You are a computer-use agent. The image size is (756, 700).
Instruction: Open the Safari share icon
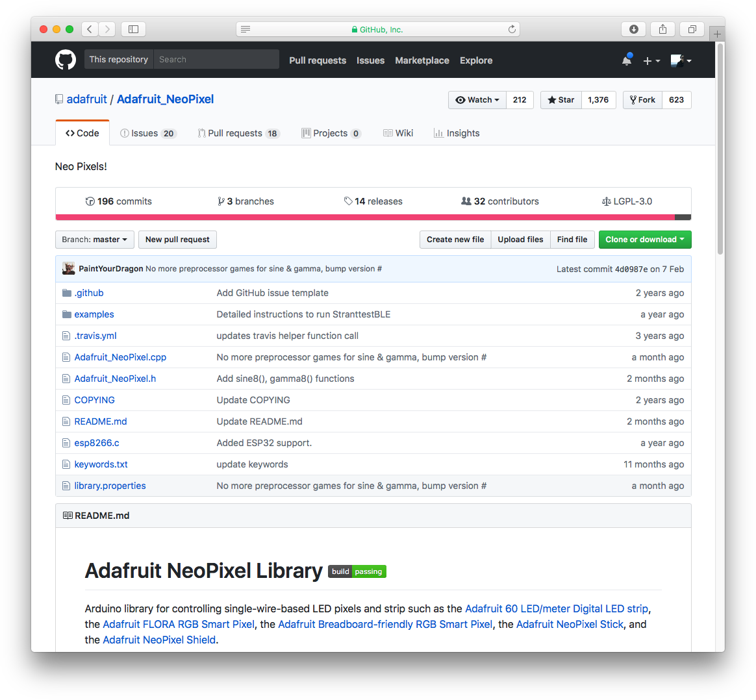tap(662, 29)
